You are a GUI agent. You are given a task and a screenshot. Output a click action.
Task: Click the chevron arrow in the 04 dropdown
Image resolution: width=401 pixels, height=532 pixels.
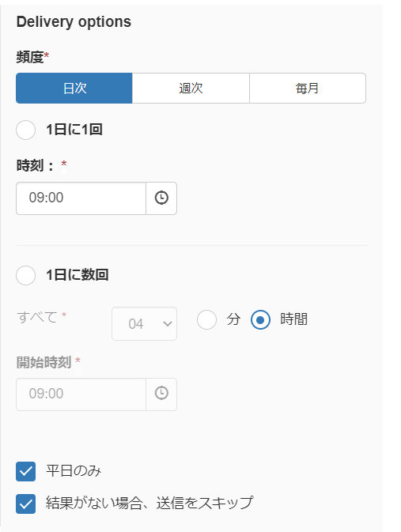[x=168, y=323]
